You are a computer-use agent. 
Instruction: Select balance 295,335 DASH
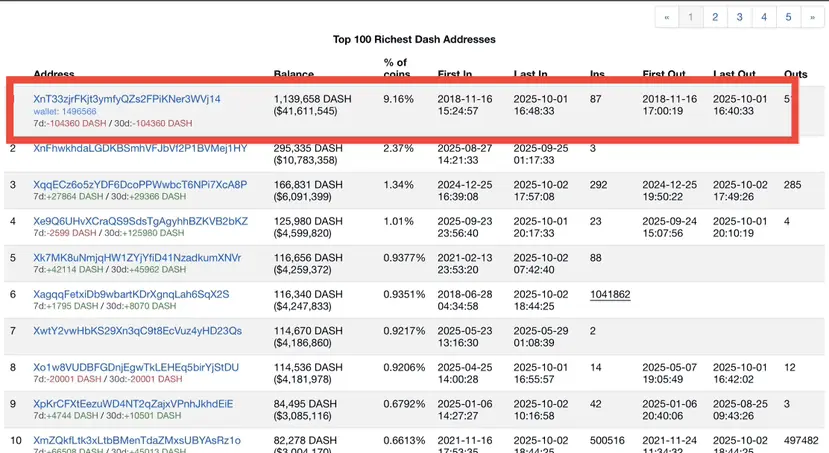pos(308,148)
